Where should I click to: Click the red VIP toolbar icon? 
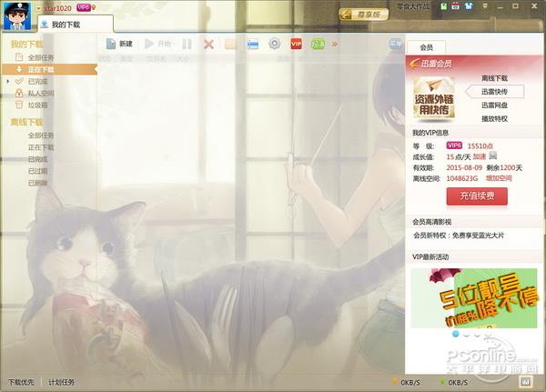tap(297, 44)
